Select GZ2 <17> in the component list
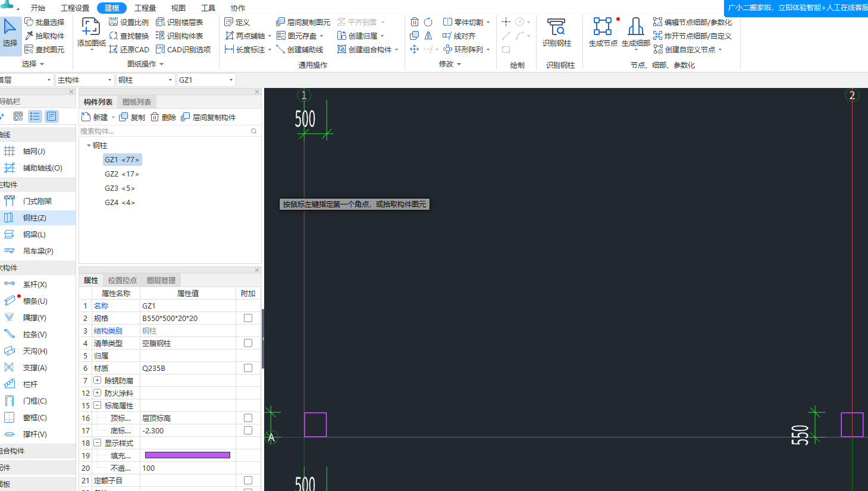The width and height of the screenshot is (868, 491). click(122, 174)
